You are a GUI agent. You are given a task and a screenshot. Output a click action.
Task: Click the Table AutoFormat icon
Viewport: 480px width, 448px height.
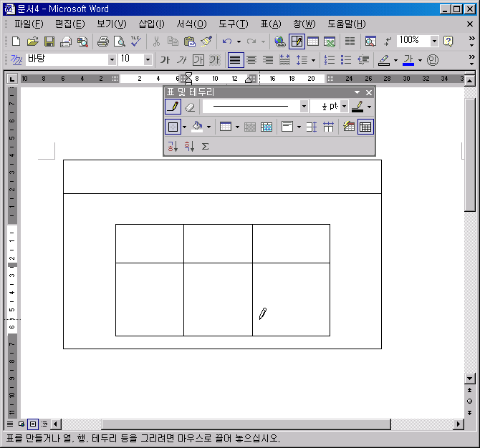[349, 127]
